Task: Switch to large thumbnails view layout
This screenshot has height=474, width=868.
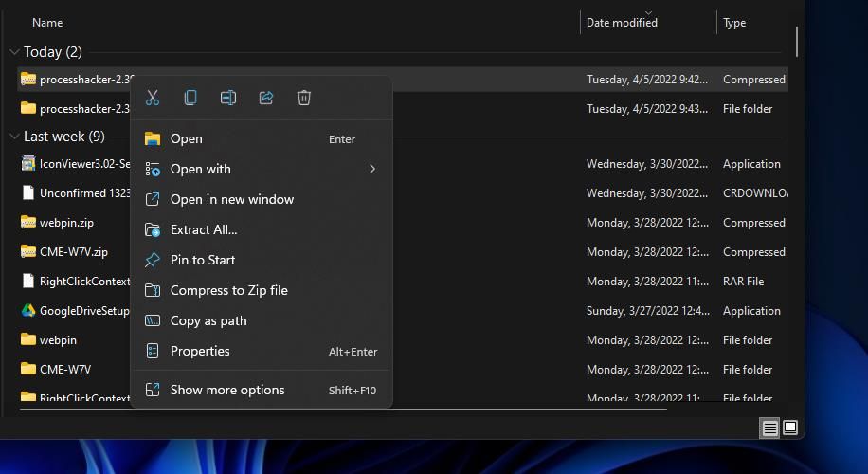Action: 790,428
